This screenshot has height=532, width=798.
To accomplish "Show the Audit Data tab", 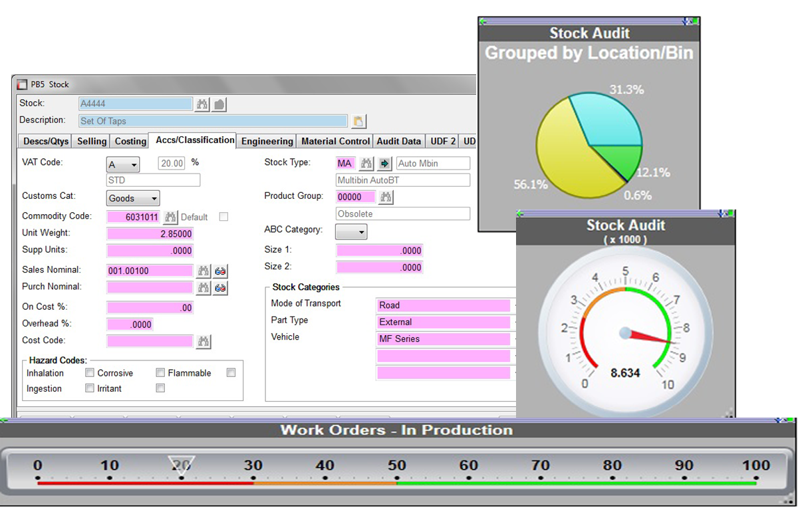I will click(399, 141).
